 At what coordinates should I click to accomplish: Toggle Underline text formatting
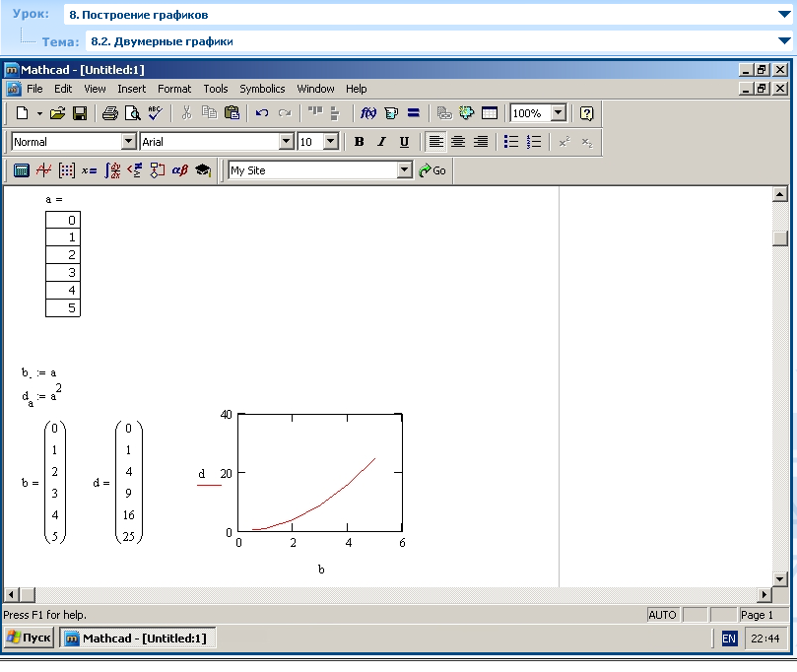[x=404, y=142]
